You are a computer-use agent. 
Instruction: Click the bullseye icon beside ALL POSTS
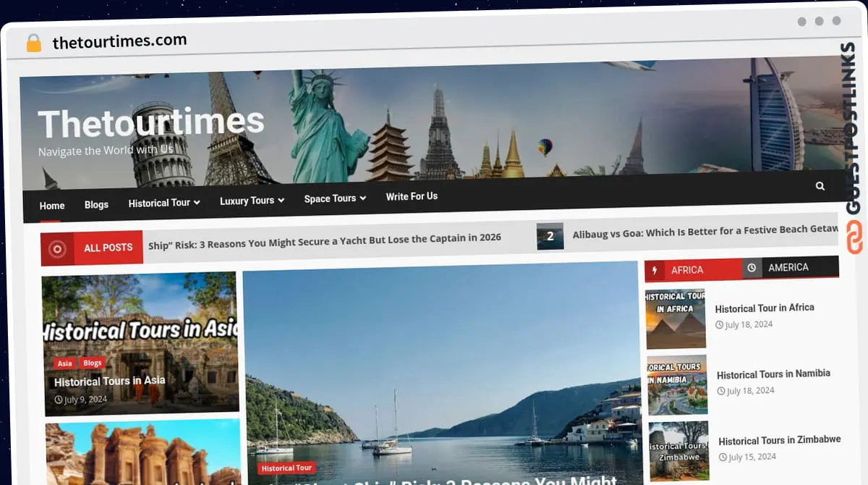coord(58,248)
